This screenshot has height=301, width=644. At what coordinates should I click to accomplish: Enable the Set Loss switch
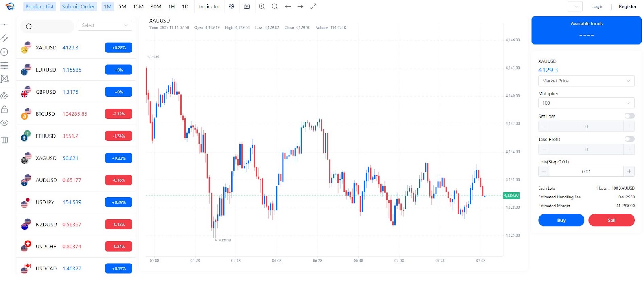click(x=629, y=116)
